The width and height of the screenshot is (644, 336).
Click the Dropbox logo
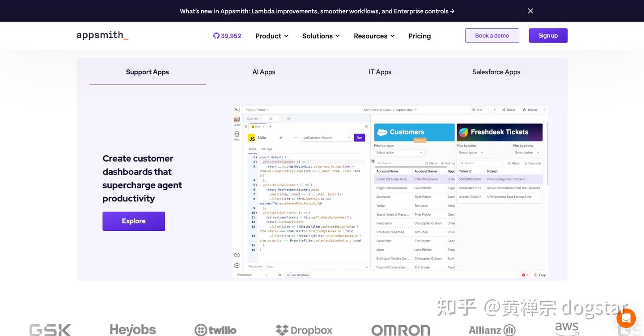(x=304, y=330)
